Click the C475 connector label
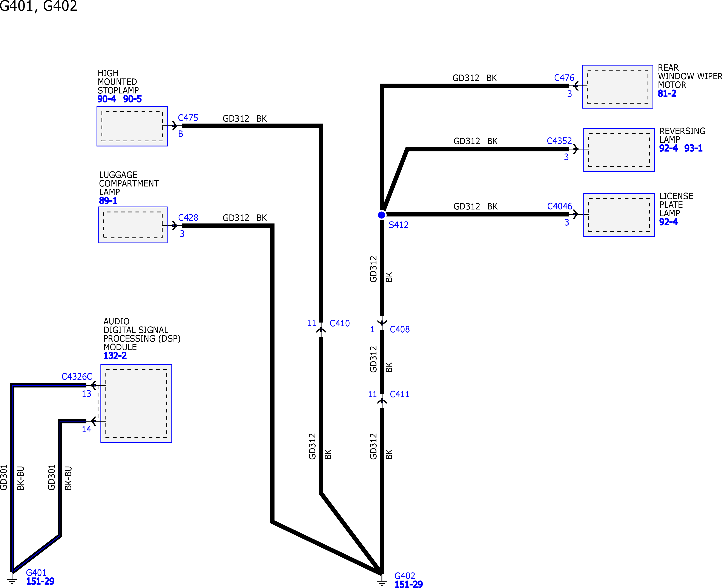 click(x=188, y=118)
